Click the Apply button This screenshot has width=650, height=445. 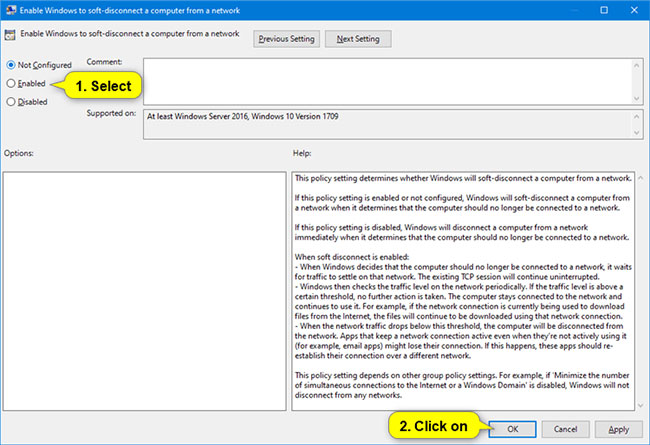tap(618, 429)
